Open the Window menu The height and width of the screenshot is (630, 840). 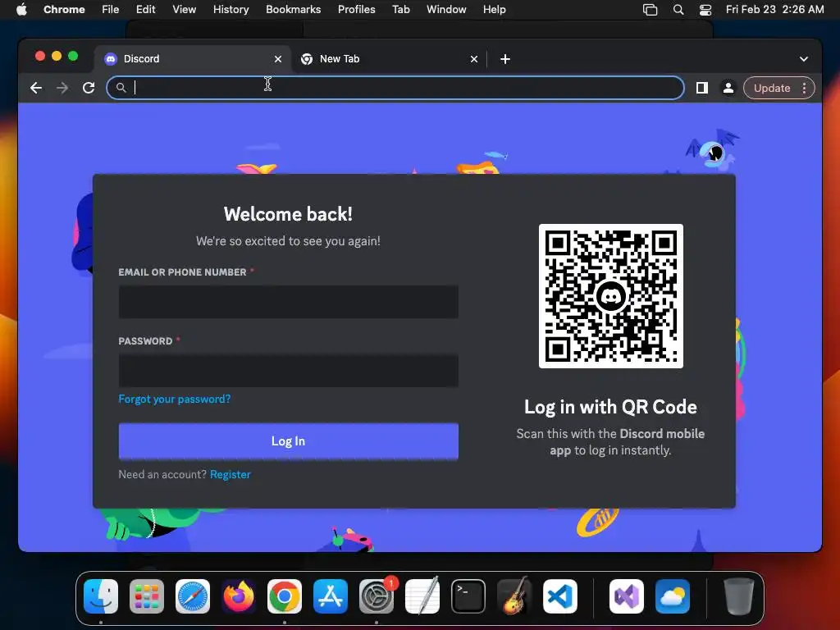click(446, 10)
